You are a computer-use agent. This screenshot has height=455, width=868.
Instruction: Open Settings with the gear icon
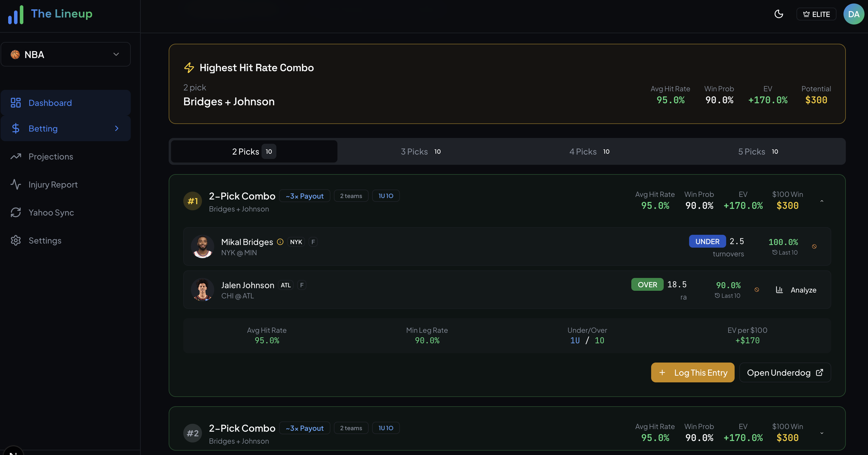tap(15, 240)
